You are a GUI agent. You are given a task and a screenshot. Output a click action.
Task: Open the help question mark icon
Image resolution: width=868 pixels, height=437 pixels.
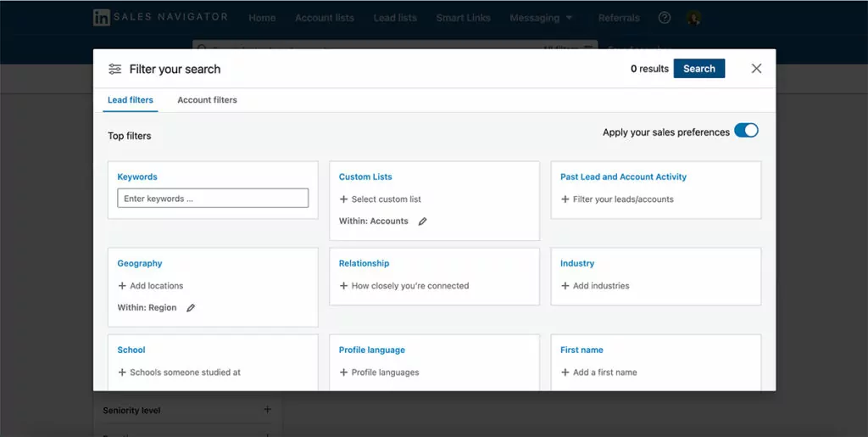[x=665, y=18]
